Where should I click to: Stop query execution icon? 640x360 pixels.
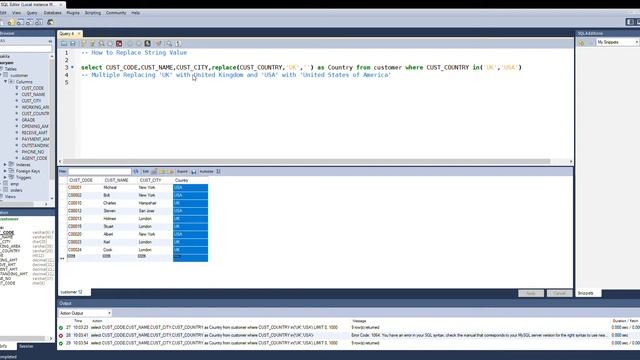(x=110, y=44)
